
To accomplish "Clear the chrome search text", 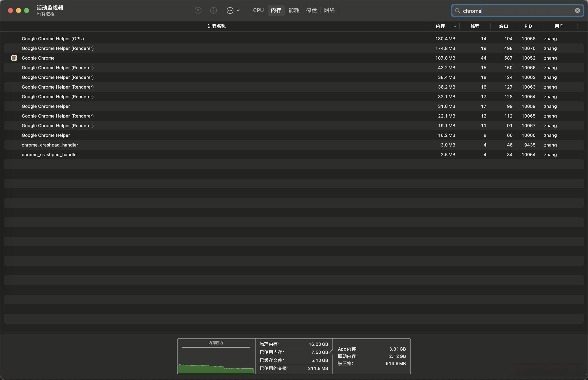I will pos(577,11).
